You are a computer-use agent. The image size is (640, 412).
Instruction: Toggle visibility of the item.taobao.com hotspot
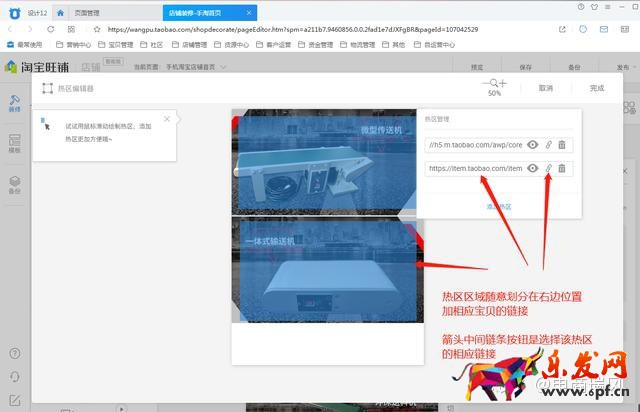coord(533,168)
